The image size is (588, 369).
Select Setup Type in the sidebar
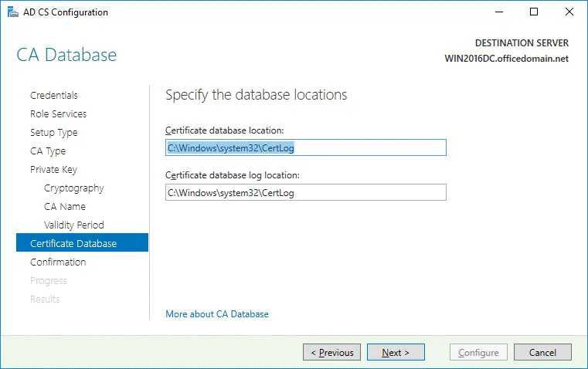[x=54, y=133]
